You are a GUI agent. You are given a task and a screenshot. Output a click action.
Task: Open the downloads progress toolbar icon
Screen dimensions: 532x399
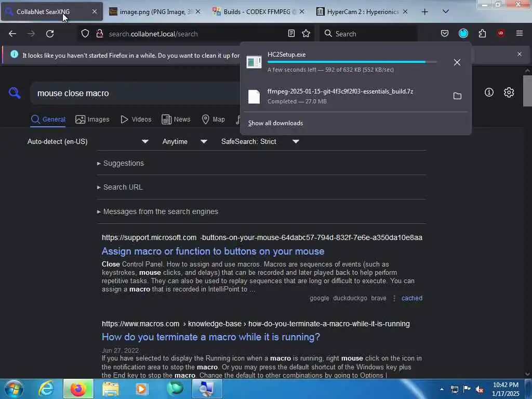pos(463,33)
